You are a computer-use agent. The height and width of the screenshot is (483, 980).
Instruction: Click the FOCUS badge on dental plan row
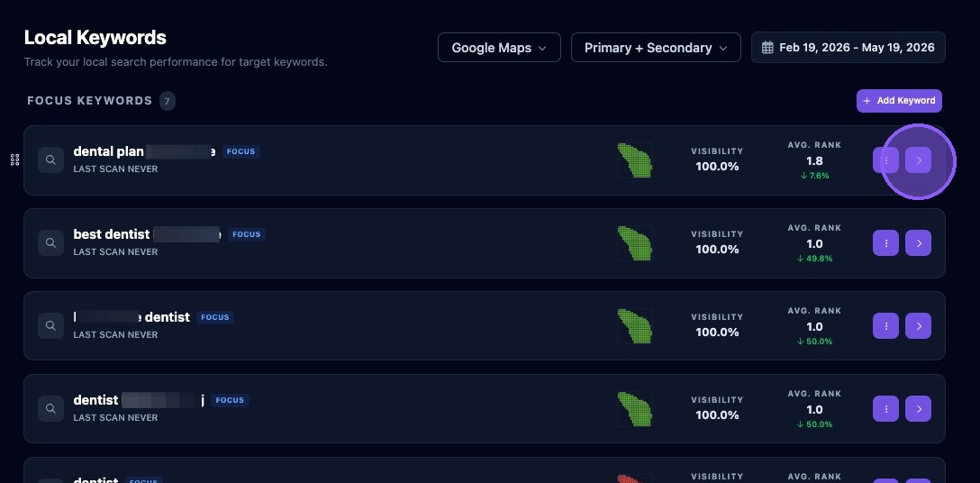point(240,151)
